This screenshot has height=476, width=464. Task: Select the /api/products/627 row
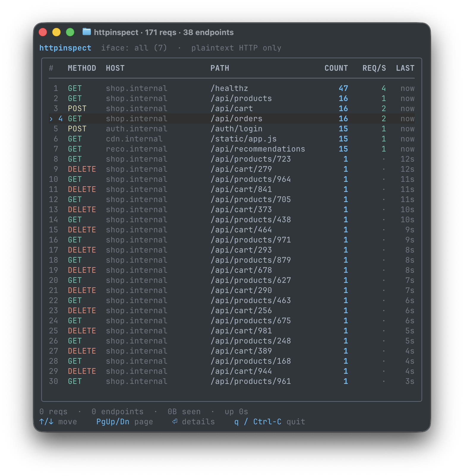tap(232, 280)
